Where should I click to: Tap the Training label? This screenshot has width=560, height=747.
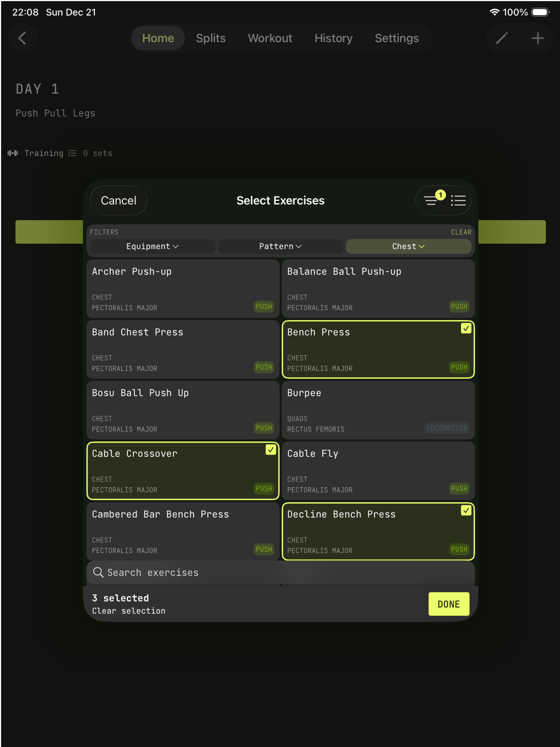pos(44,153)
